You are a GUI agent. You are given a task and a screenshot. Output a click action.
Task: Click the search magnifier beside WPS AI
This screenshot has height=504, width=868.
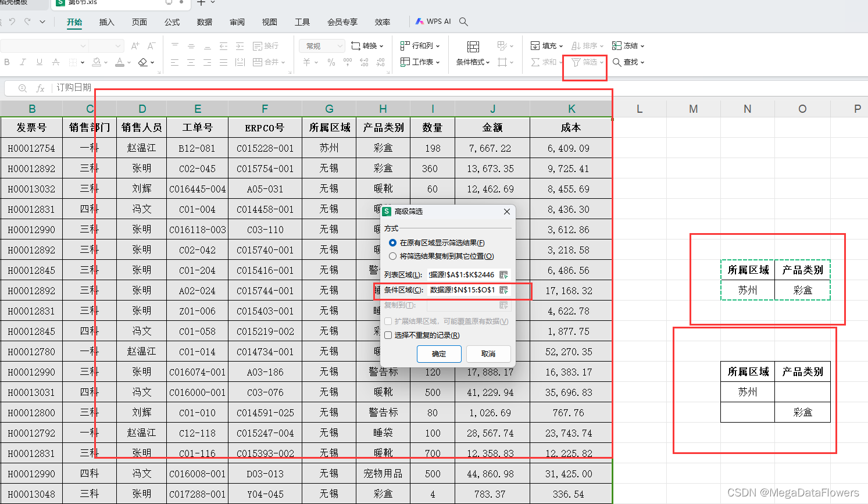[463, 22]
